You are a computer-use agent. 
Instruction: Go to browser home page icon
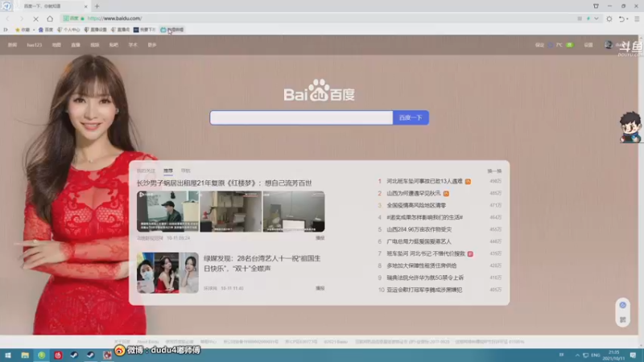[50, 19]
